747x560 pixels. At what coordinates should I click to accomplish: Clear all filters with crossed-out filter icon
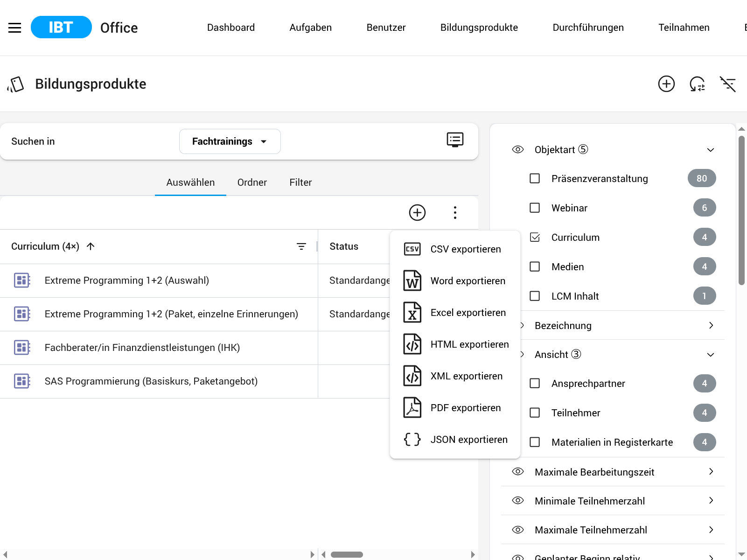click(728, 84)
